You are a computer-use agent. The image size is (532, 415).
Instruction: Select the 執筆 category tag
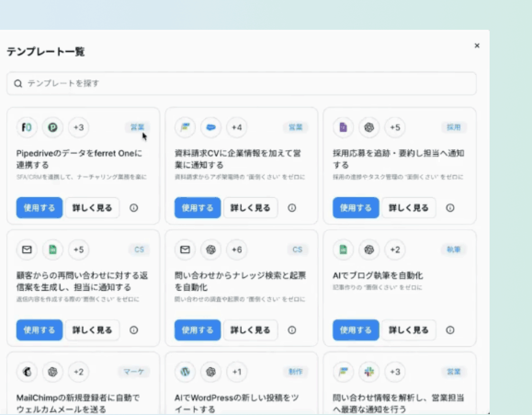click(454, 249)
